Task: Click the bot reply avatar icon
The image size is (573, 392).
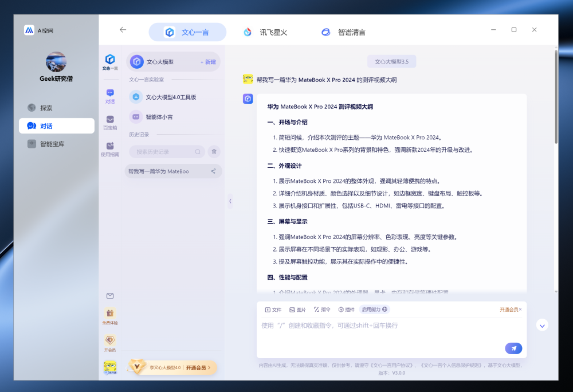Action: click(248, 99)
